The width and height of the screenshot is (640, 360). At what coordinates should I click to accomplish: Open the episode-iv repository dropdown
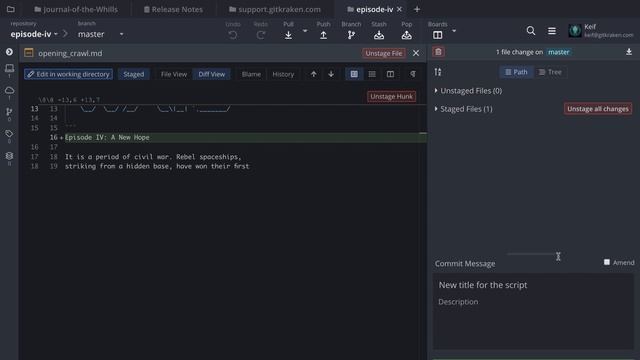coord(34,34)
